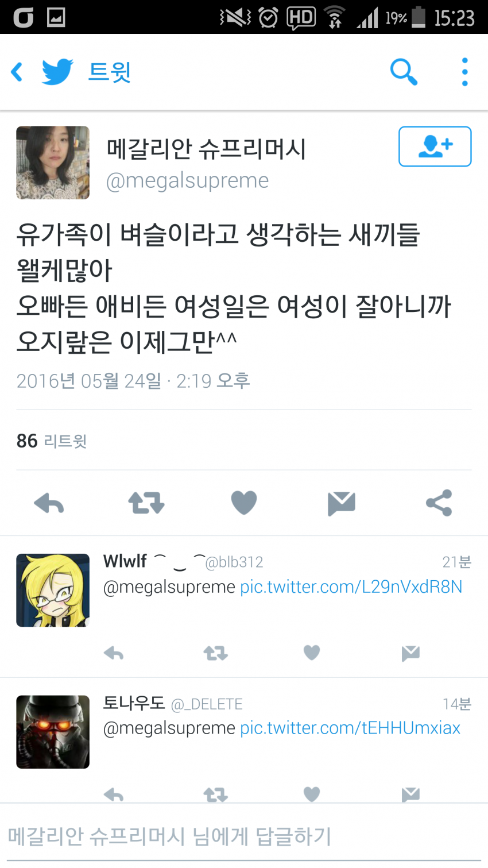Open the three-dot overflow menu

pyautogui.click(x=464, y=72)
